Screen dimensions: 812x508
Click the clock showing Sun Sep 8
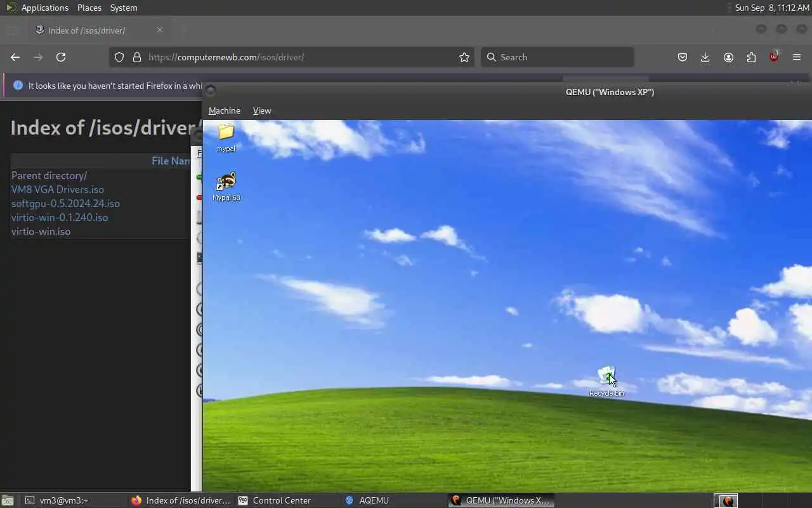[771, 8]
